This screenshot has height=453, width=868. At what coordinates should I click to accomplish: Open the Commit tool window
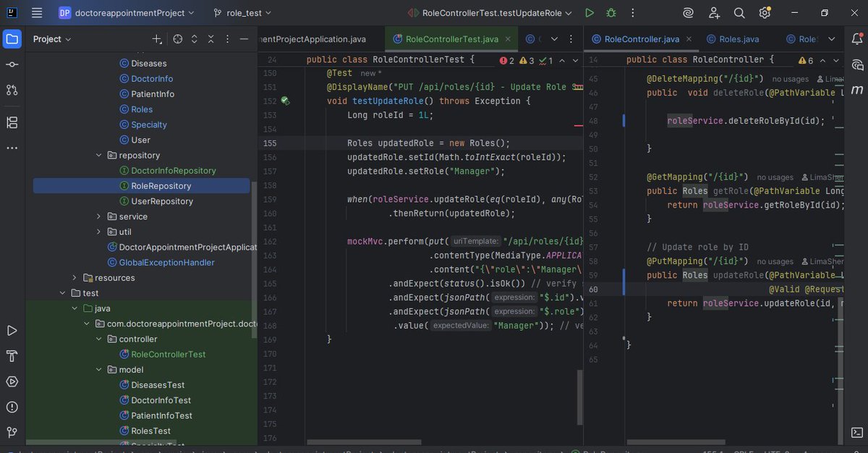coord(12,64)
